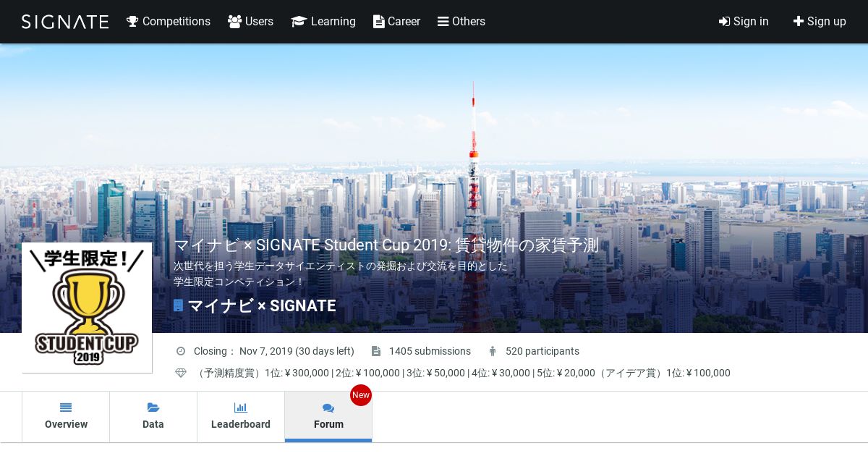
Task: Click the subtitle 学生限定コンペティション！
Action: click(239, 282)
